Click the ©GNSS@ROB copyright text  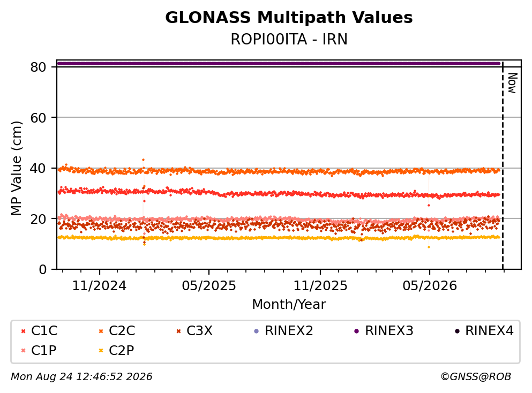[x=476, y=376]
